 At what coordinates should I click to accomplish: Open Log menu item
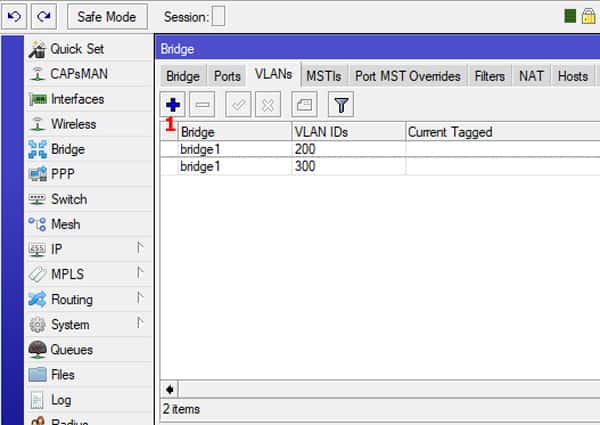89,400
